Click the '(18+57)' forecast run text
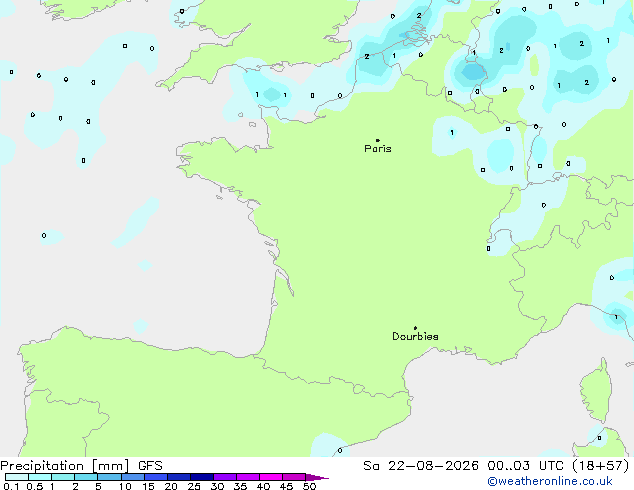Viewport: 634px width, 490px height. pos(601,466)
